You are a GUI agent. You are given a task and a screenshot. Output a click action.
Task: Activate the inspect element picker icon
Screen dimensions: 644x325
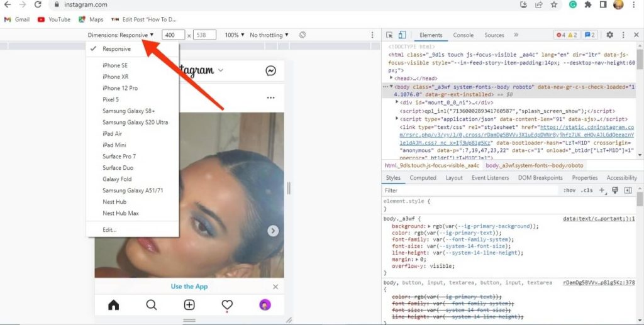tap(390, 35)
